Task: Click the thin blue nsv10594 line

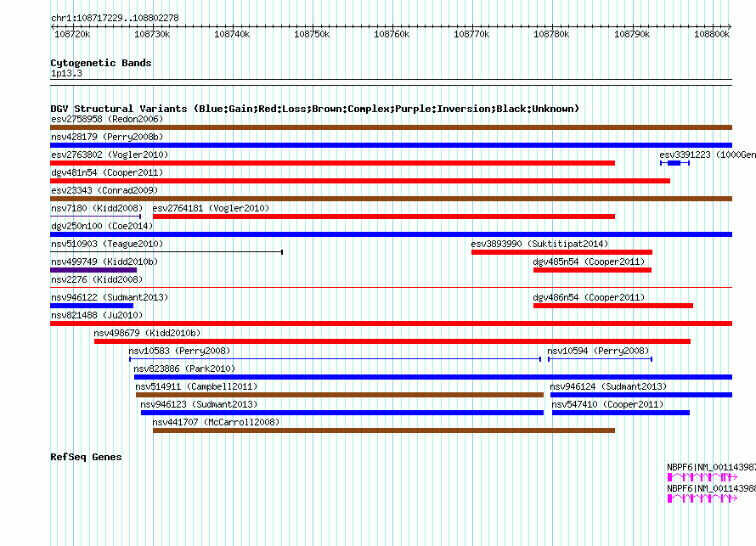Action: point(601,359)
